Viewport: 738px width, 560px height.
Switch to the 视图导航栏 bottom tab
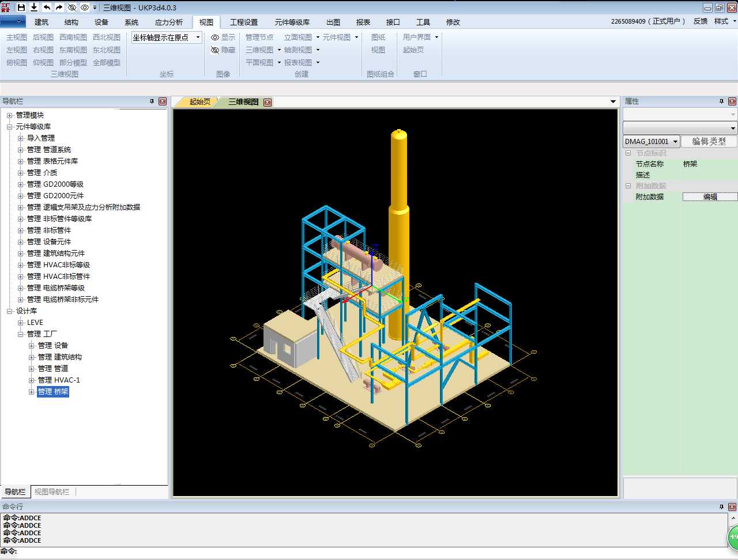[52, 492]
